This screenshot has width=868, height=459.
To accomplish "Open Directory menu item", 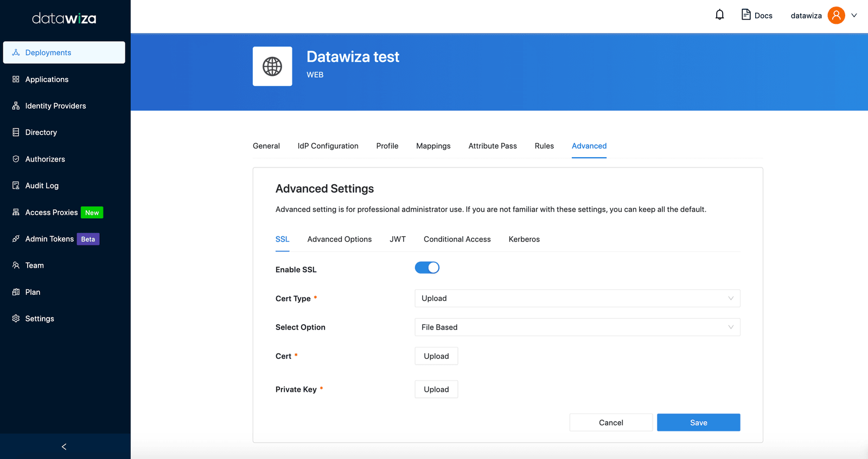I will (64, 132).
